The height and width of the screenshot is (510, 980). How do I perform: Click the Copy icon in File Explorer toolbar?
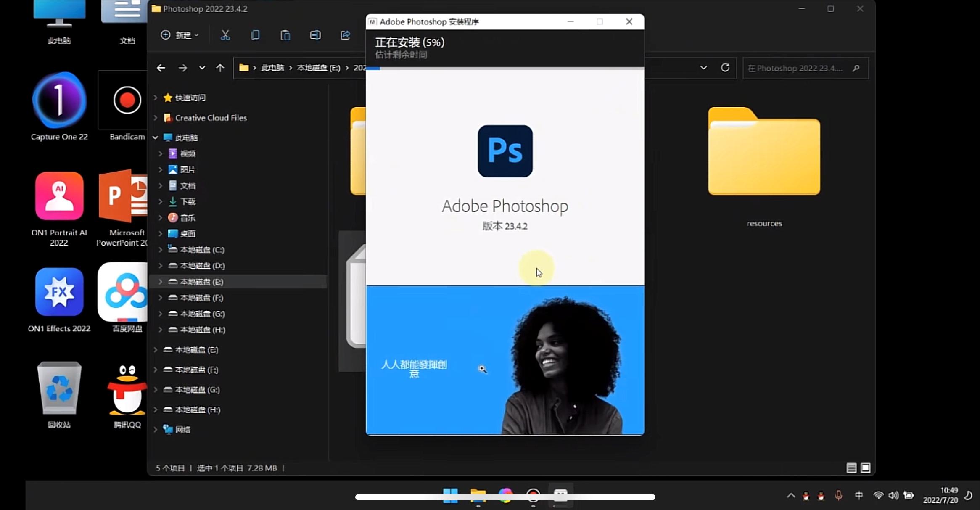[x=255, y=35]
